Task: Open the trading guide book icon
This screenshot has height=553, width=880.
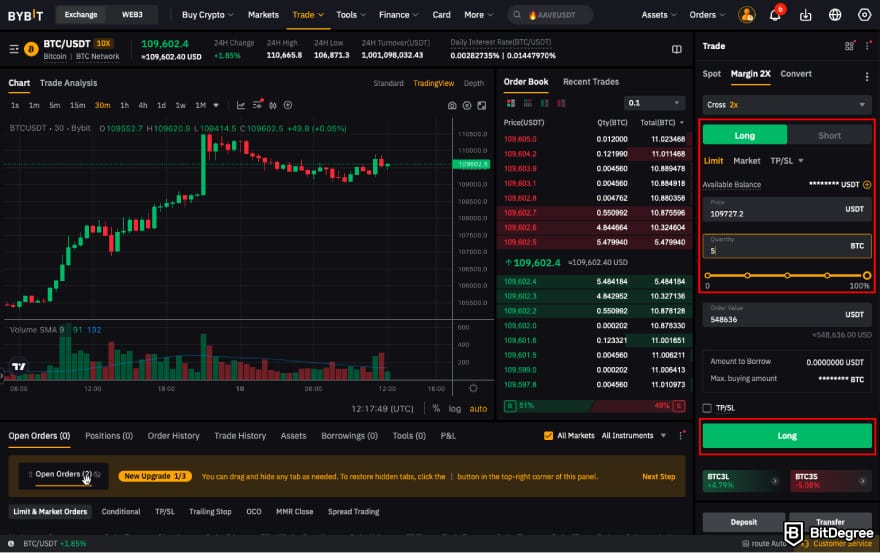Action: (x=677, y=49)
